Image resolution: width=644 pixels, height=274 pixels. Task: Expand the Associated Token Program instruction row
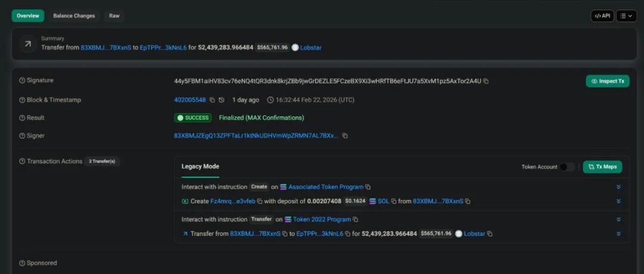[618, 187]
